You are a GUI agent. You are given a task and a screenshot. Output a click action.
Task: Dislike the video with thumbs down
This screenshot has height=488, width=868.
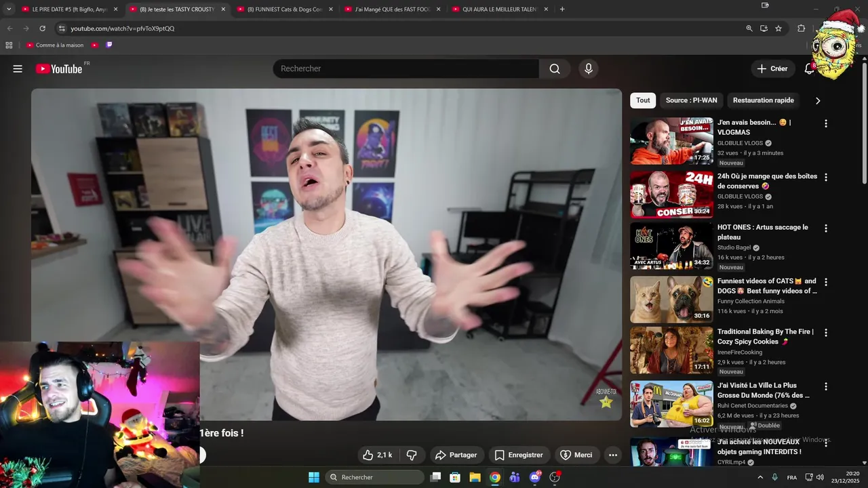coord(412,455)
